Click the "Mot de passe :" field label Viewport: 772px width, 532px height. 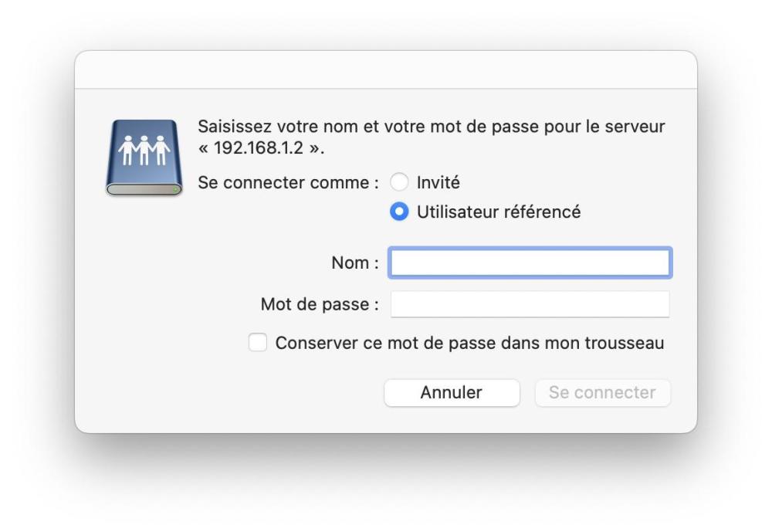click(x=320, y=304)
